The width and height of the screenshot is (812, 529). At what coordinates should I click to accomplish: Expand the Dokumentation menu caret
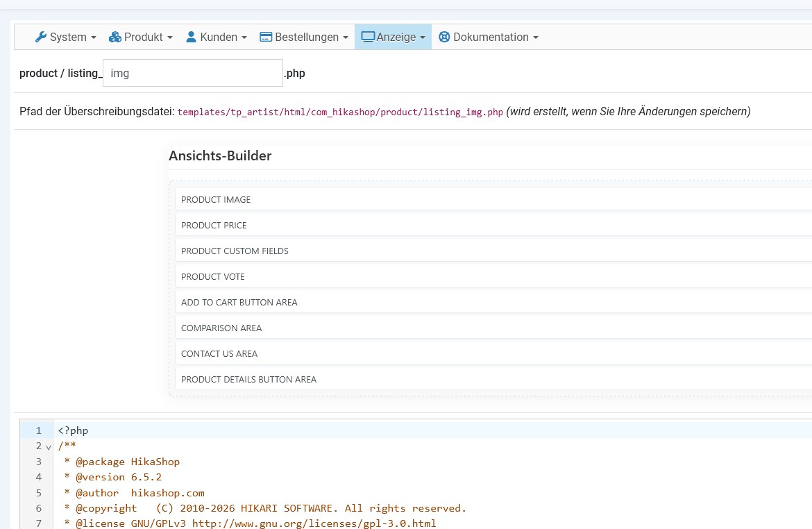click(x=536, y=37)
